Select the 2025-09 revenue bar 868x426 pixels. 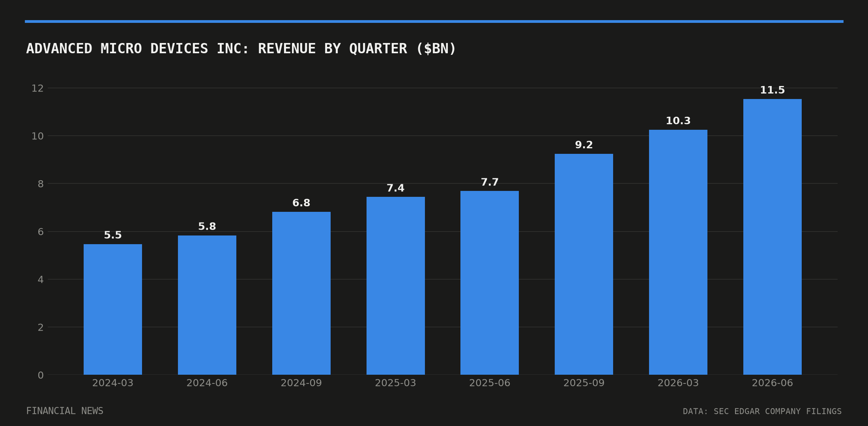click(x=584, y=264)
